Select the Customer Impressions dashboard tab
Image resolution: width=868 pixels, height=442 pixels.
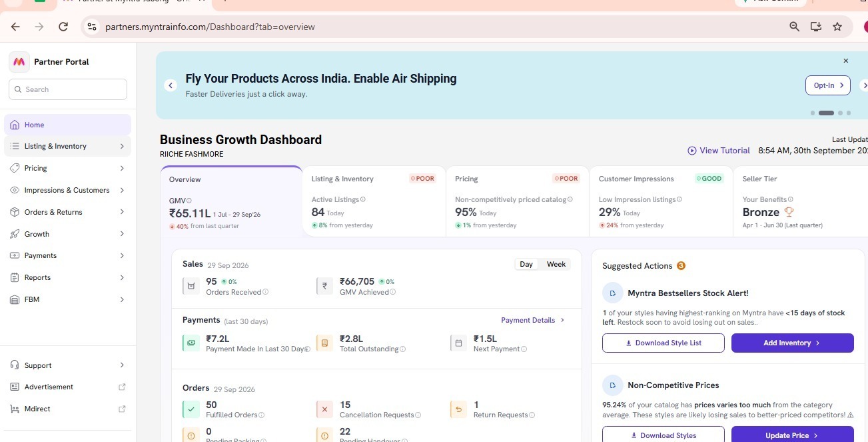pos(661,201)
